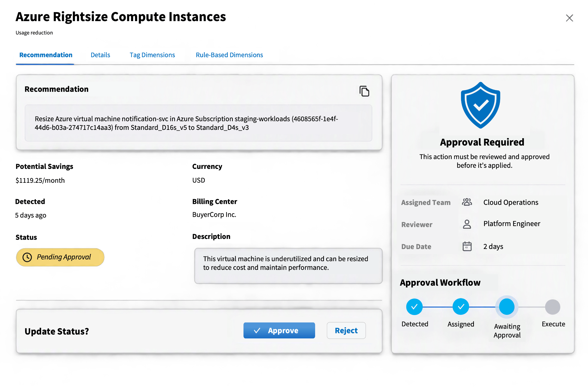
Task: Click the Approval Required heading
Action: 482,142
